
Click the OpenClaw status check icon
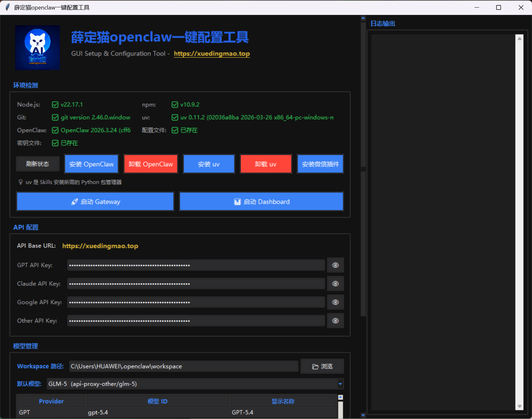[55, 130]
